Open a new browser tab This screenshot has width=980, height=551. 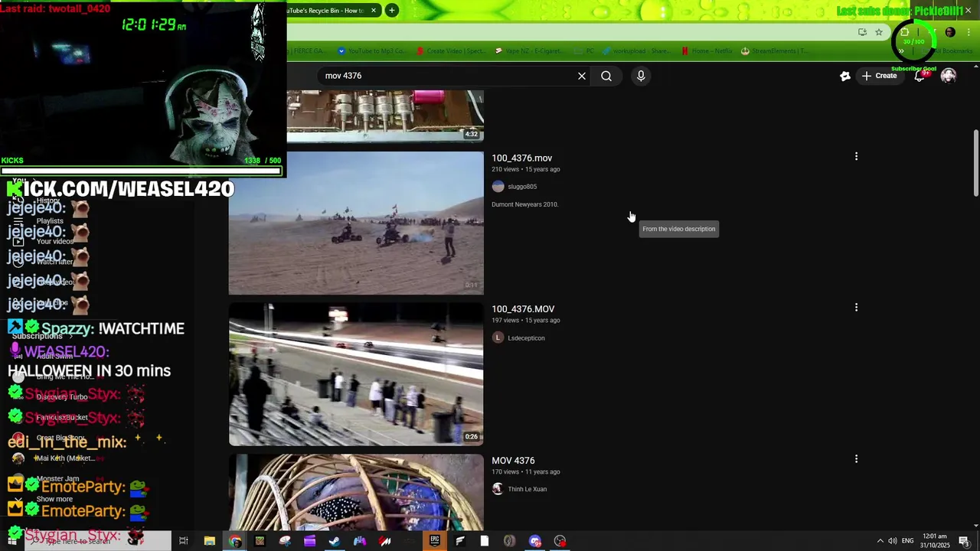pos(391,10)
